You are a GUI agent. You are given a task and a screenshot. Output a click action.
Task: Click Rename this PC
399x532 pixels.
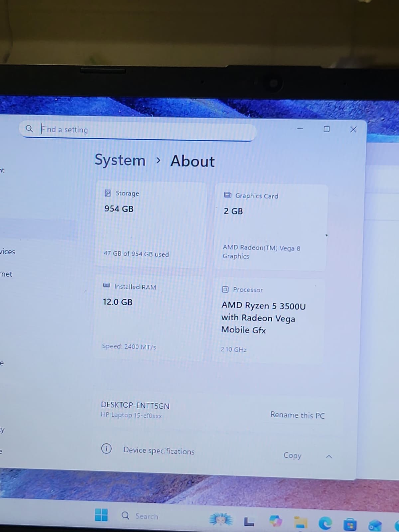[x=297, y=415]
